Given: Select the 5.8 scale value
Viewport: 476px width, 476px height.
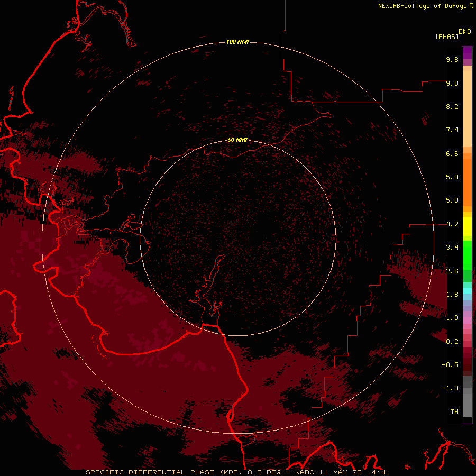Looking at the screenshot, I should (x=452, y=177).
